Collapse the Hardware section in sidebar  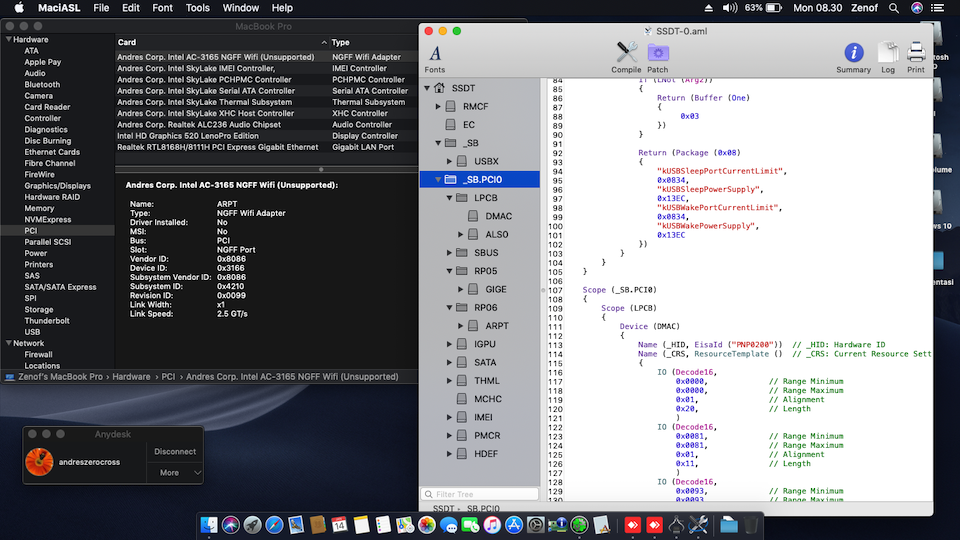click(8, 40)
